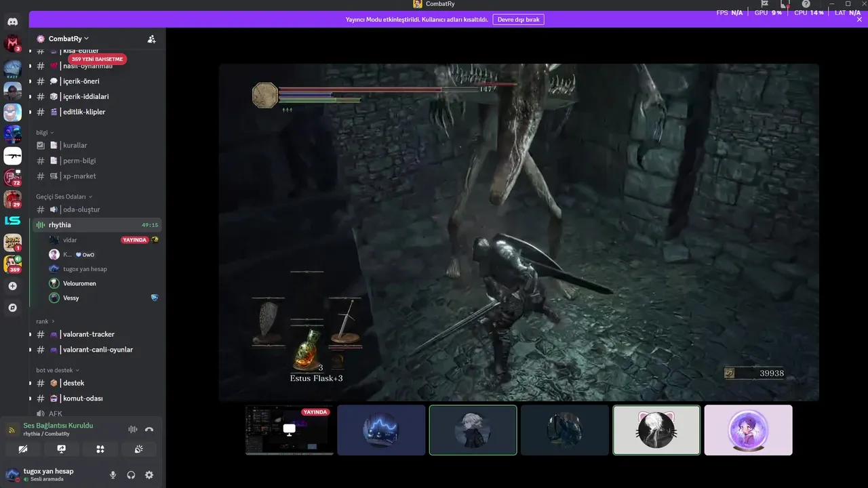The image size is (868, 488).
Task: Join the AFK voice channel
Action: pos(97,413)
